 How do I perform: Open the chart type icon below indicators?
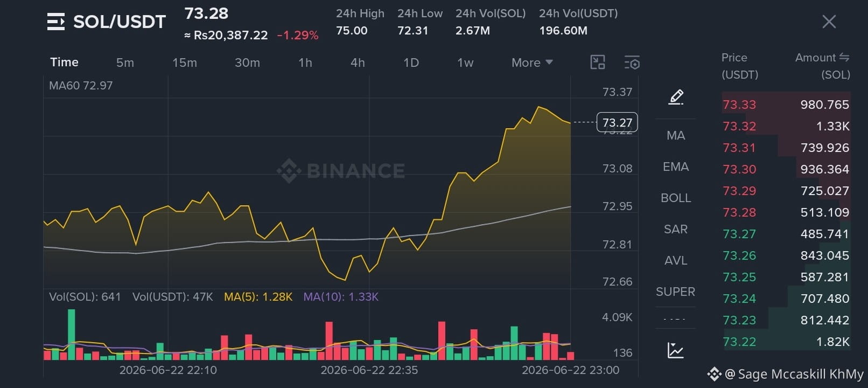pyautogui.click(x=675, y=350)
